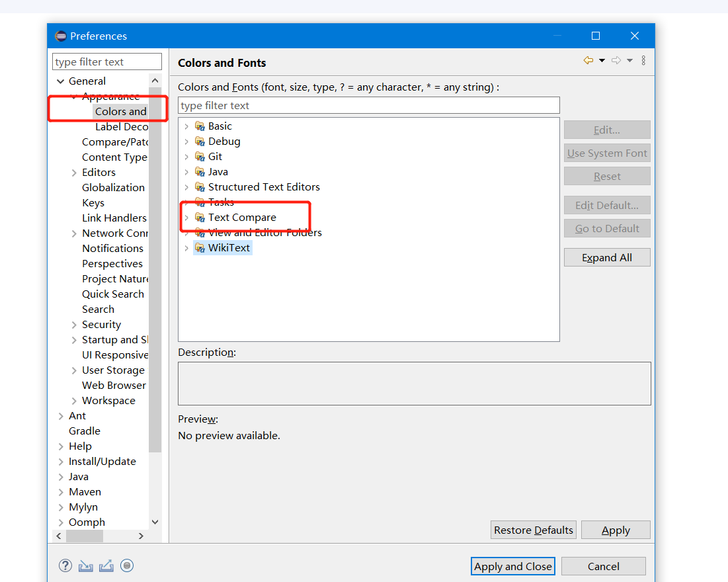Expand the Java category in fonts list
Image resolution: width=728 pixels, height=582 pixels.
(x=186, y=172)
